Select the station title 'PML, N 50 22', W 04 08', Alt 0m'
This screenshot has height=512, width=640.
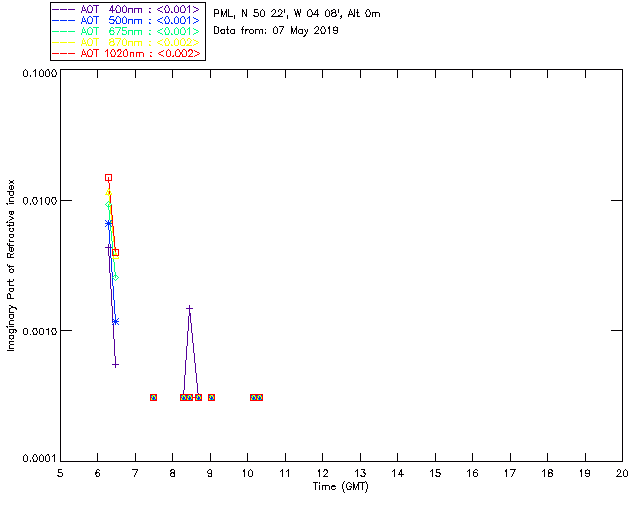(297, 13)
